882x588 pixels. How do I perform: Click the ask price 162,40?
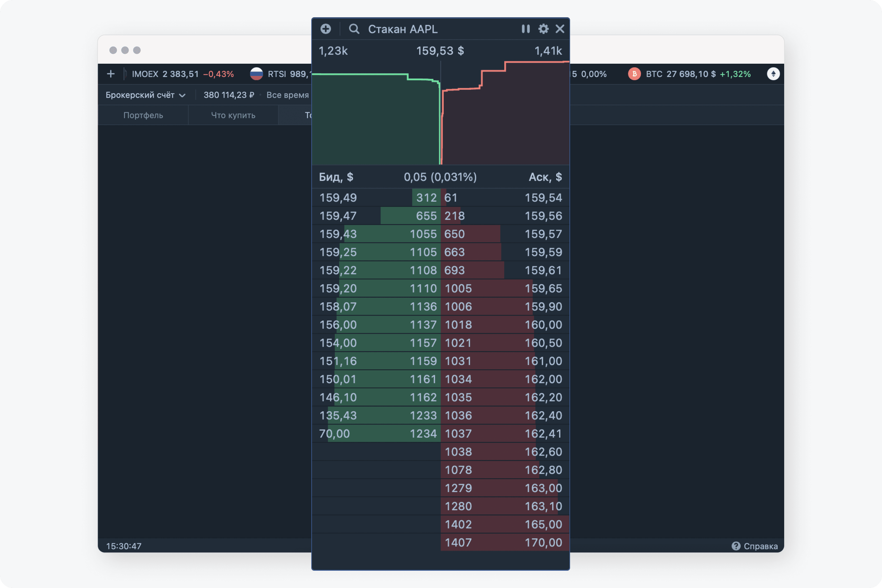543,416
